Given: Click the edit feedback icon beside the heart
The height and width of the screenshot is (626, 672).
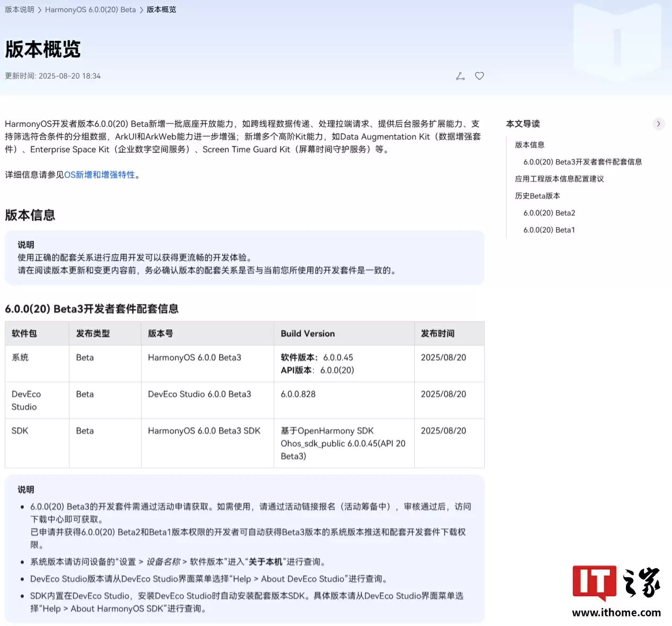Looking at the screenshot, I should point(460,76).
